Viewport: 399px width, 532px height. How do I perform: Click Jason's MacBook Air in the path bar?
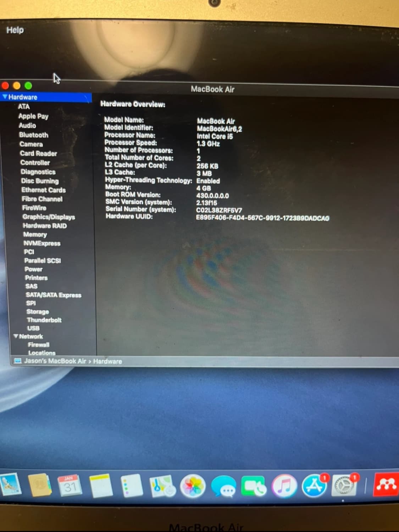[x=55, y=361]
